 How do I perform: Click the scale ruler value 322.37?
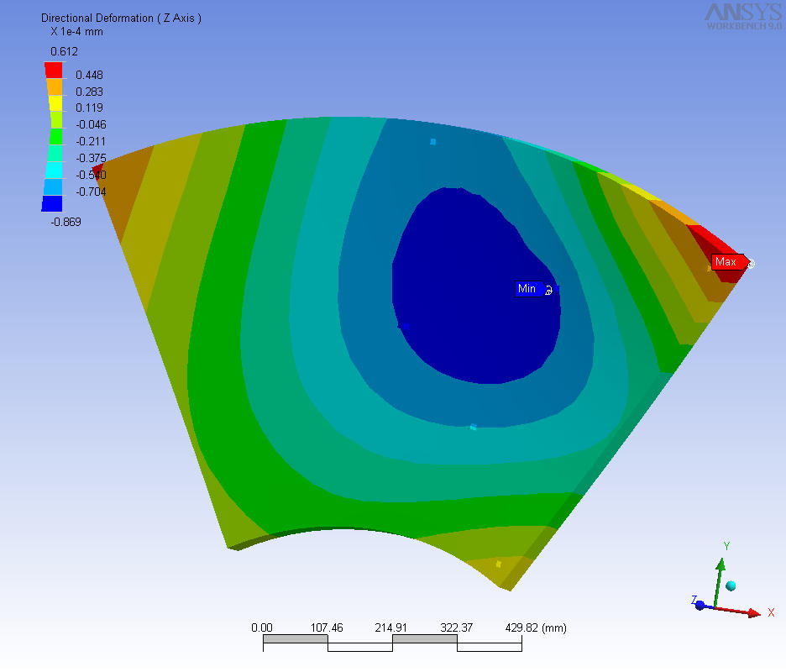(456, 627)
